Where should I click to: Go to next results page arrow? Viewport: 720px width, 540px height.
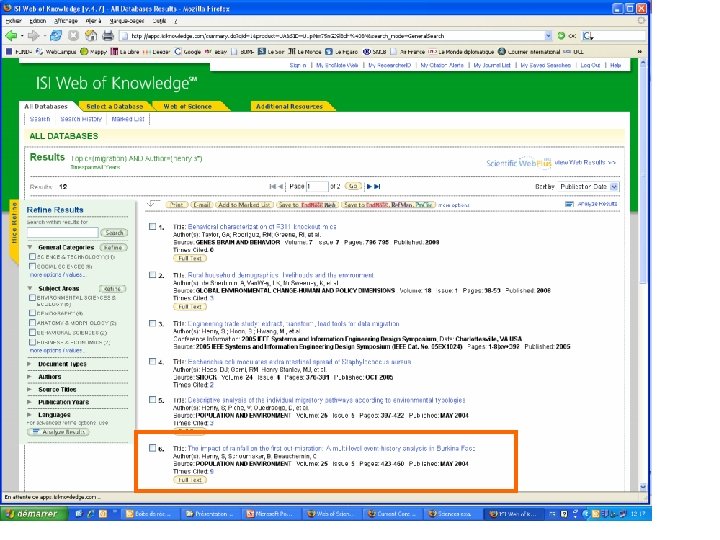click(x=369, y=186)
